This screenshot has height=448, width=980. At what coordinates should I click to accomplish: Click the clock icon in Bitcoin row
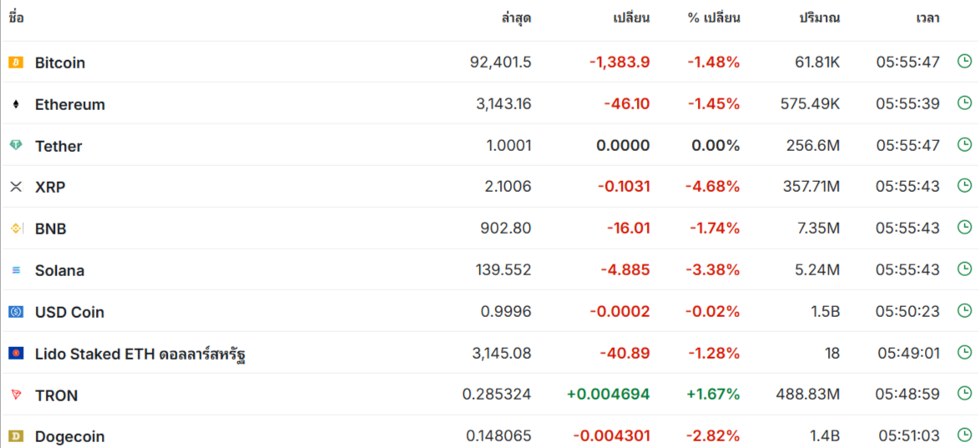point(964,62)
